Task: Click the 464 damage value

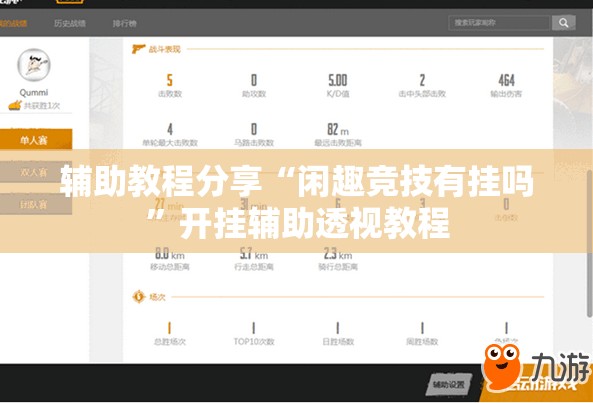Action: (506, 80)
